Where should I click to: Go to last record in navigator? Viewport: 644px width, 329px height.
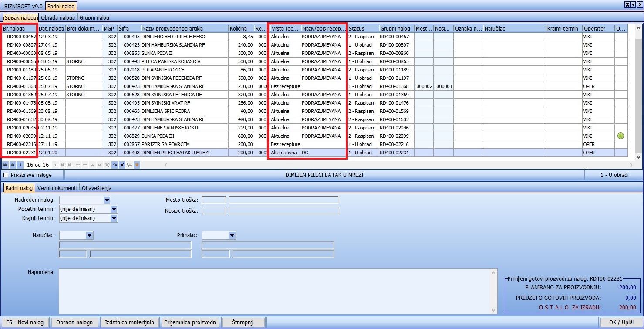point(71,165)
